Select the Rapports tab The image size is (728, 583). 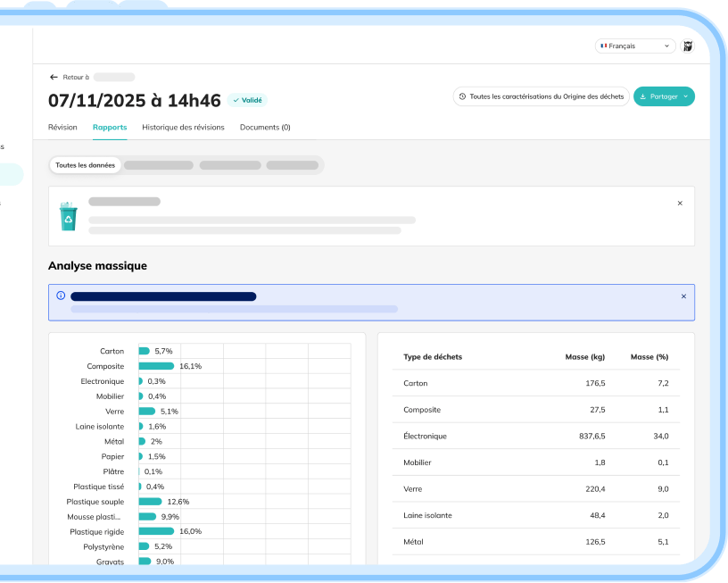point(110,128)
